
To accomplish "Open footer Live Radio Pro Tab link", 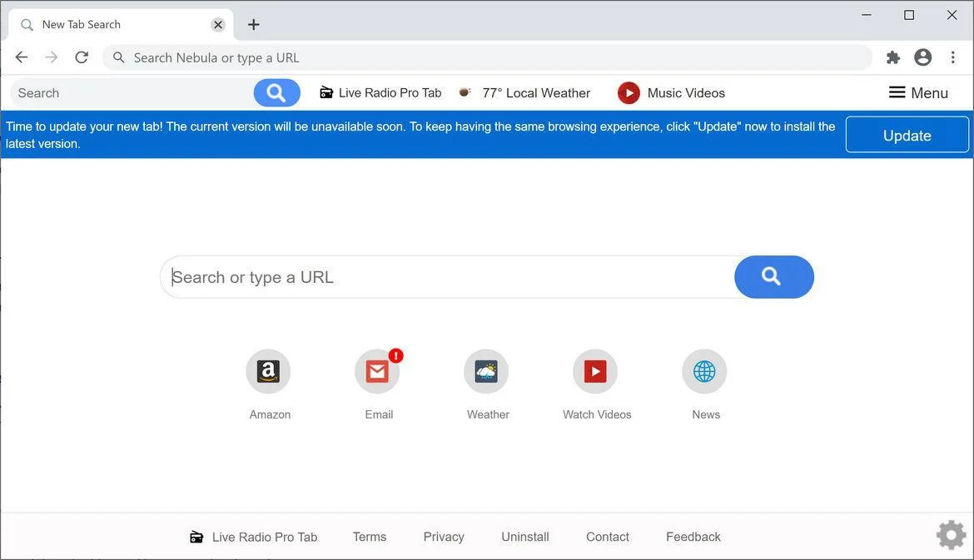I will click(253, 537).
